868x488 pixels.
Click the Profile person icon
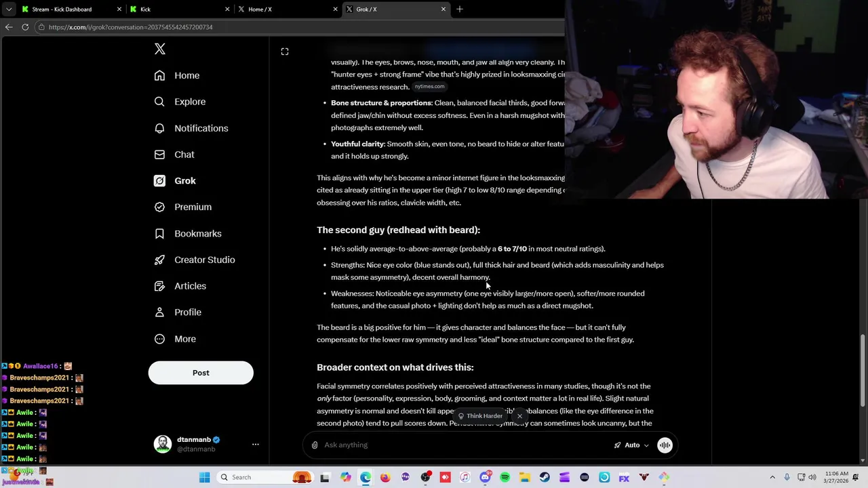point(159,312)
